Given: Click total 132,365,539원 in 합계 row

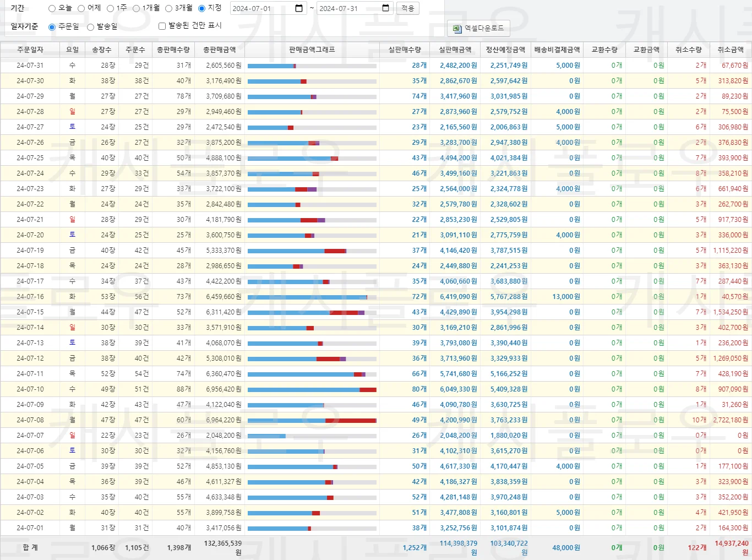Looking at the screenshot, I should tap(222, 547).
